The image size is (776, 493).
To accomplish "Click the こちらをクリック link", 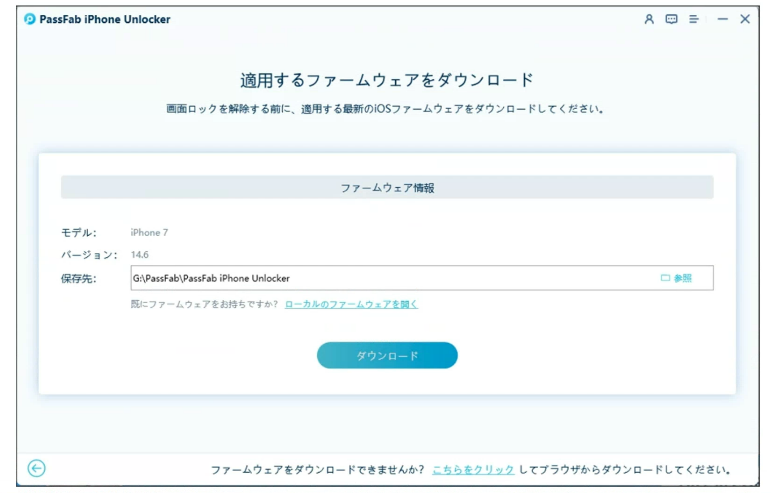I will pyautogui.click(x=473, y=469).
